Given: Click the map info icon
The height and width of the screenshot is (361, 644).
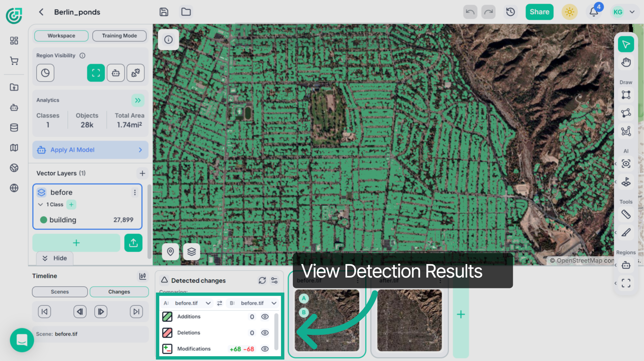Looking at the screenshot, I should [x=168, y=40].
